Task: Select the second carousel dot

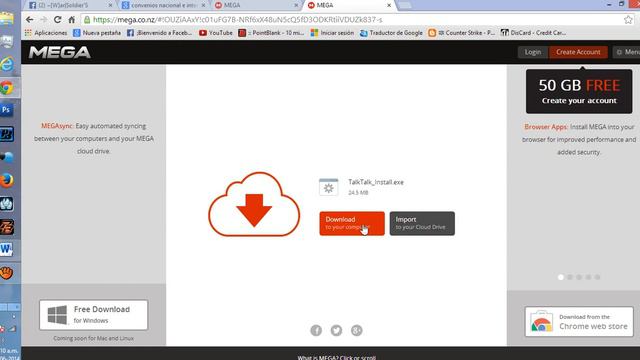Action: [x=570, y=277]
